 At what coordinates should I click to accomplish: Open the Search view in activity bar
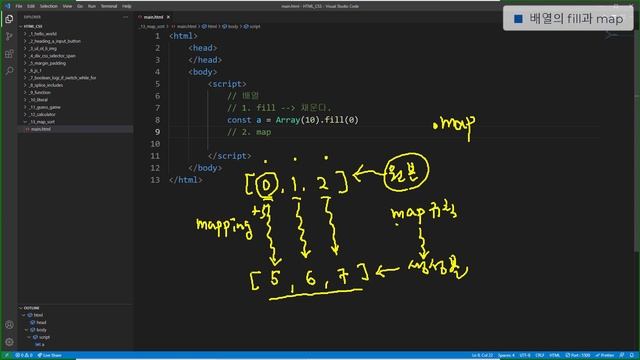(x=9, y=71)
